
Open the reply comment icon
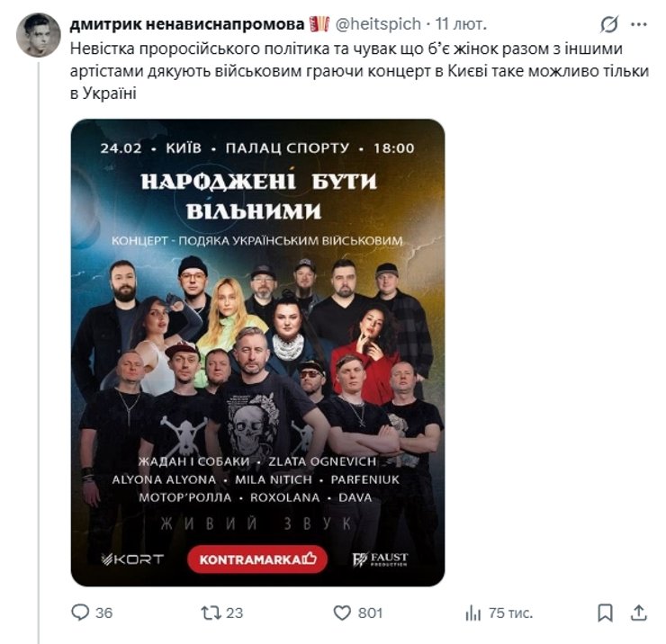pos(80,613)
